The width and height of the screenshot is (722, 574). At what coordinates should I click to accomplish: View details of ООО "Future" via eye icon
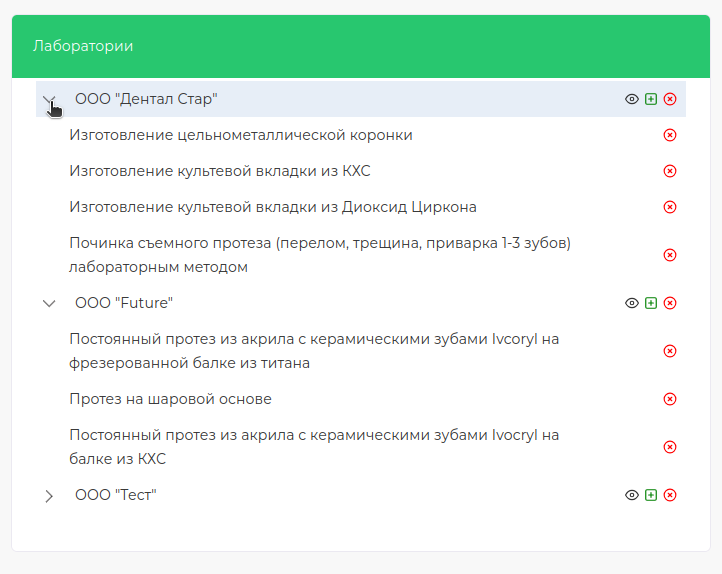[x=632, y=303]
